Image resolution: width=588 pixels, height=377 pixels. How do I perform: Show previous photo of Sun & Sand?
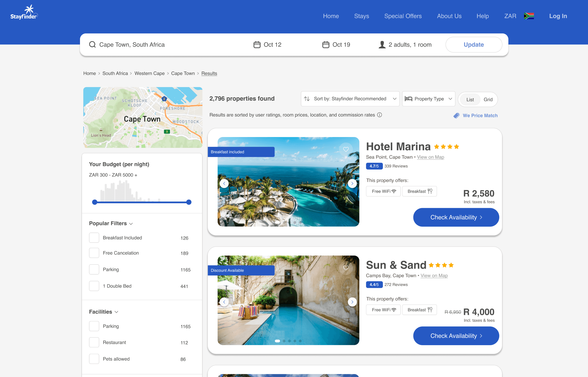(224, 302)
